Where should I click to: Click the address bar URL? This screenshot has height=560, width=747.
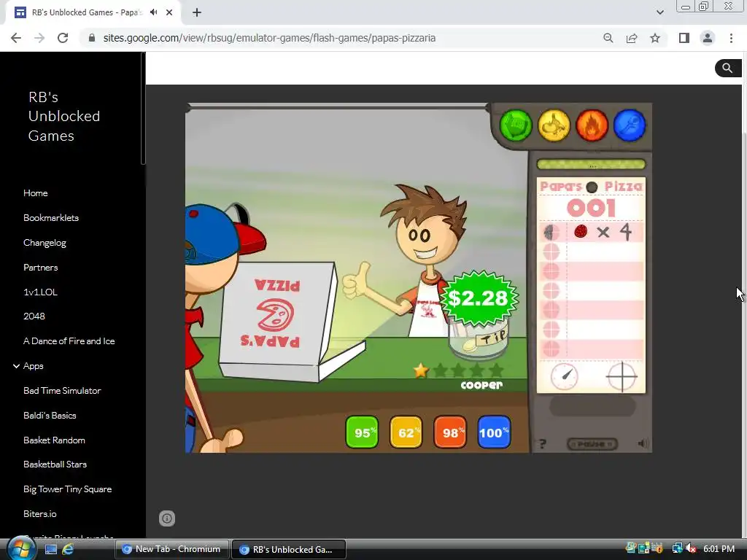coord(269,38)
